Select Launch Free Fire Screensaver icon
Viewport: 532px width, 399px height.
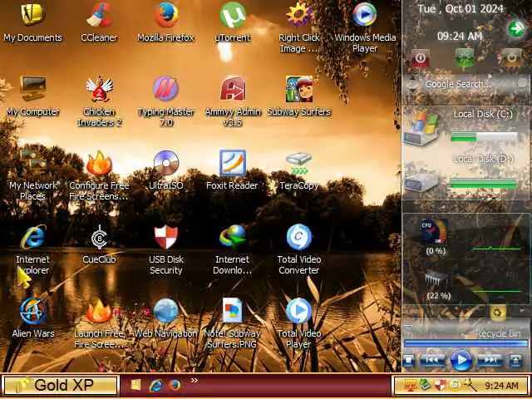click(99, 311)
